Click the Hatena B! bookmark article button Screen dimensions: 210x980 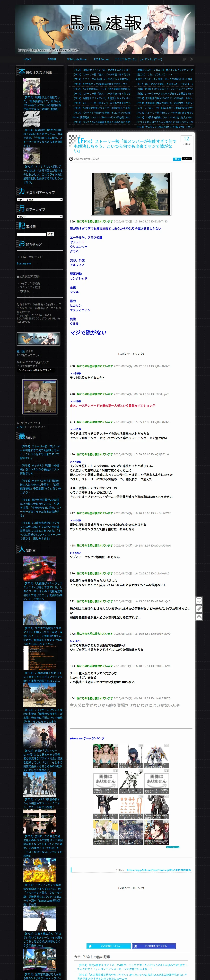(x=154, y=946)
